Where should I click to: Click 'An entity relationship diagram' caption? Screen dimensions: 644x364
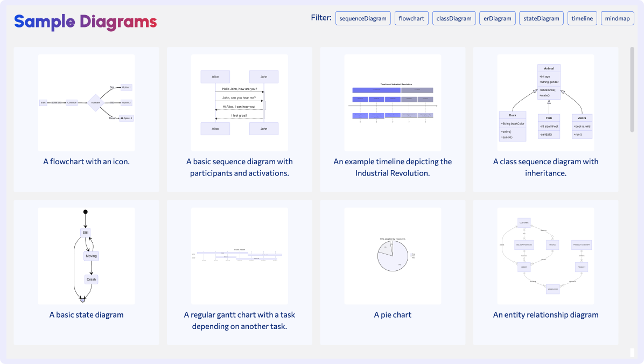click(545, 315)
